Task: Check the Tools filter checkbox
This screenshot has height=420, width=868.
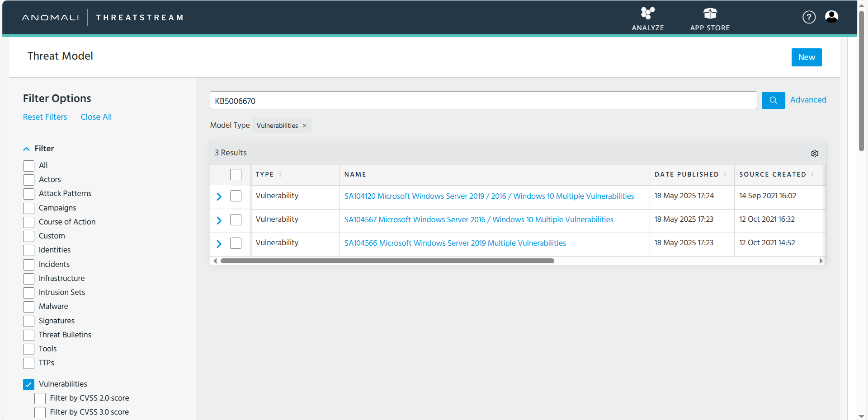Action: pos(28,349)
